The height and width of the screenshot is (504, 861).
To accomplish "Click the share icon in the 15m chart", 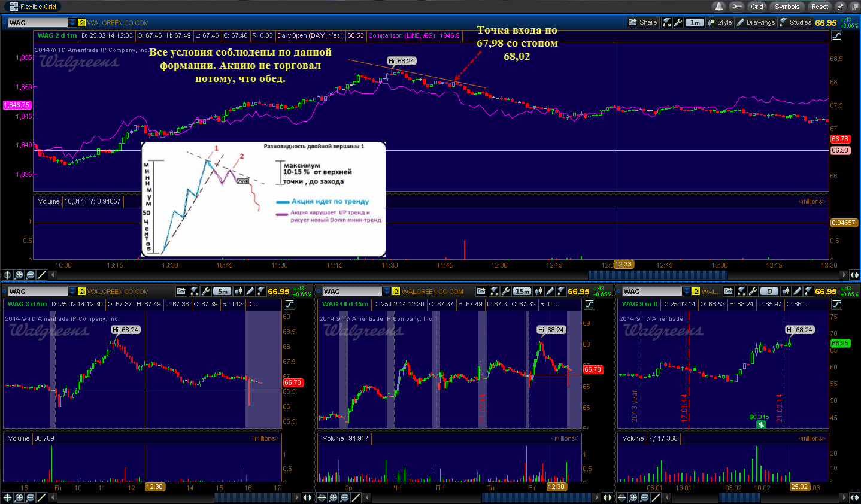I will (481, 291).
